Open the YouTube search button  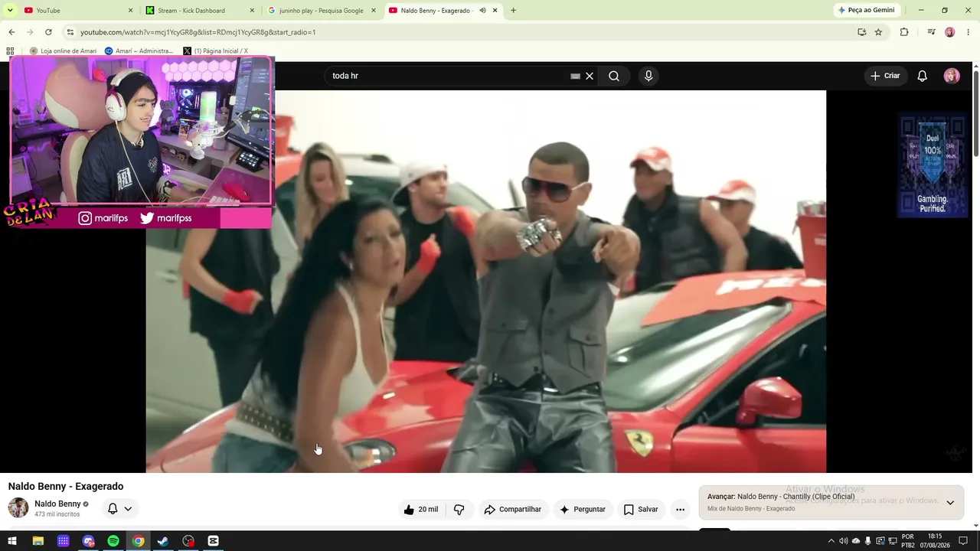(614, 76)
